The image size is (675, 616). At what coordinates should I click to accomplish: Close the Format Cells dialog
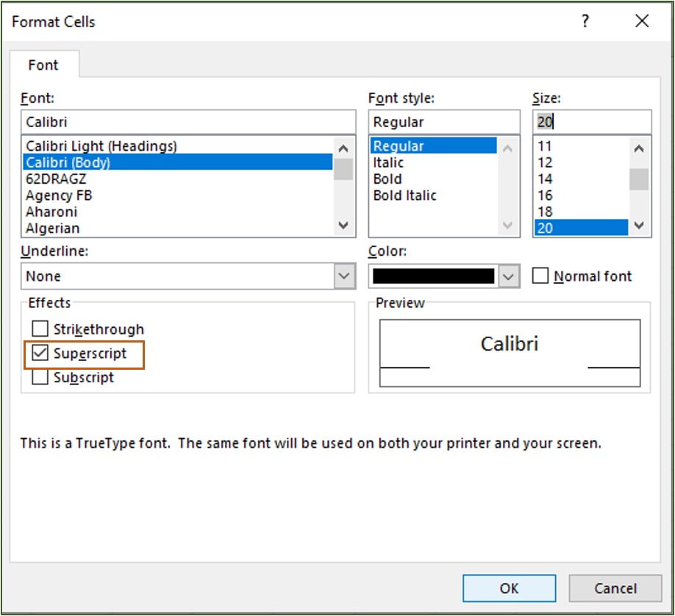[642, 21]
